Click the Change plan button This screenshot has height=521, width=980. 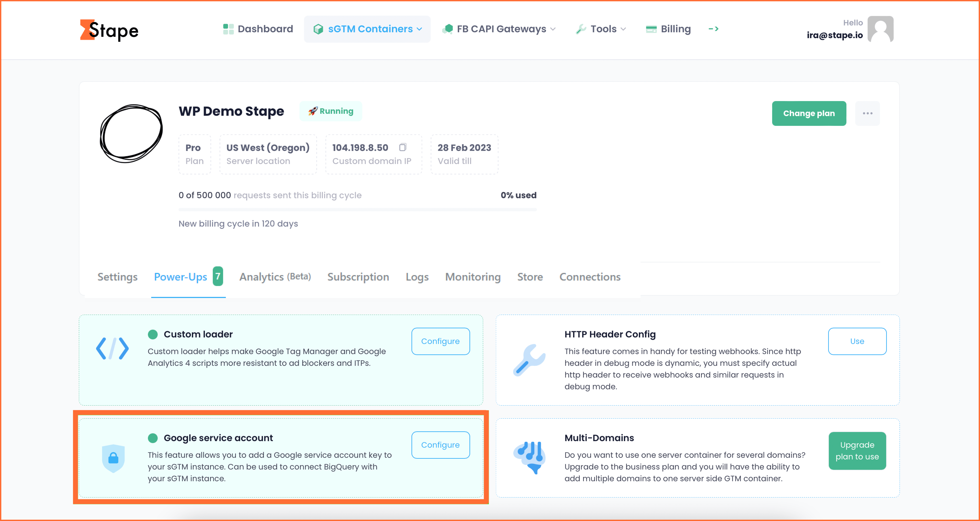tap(809, 113)
